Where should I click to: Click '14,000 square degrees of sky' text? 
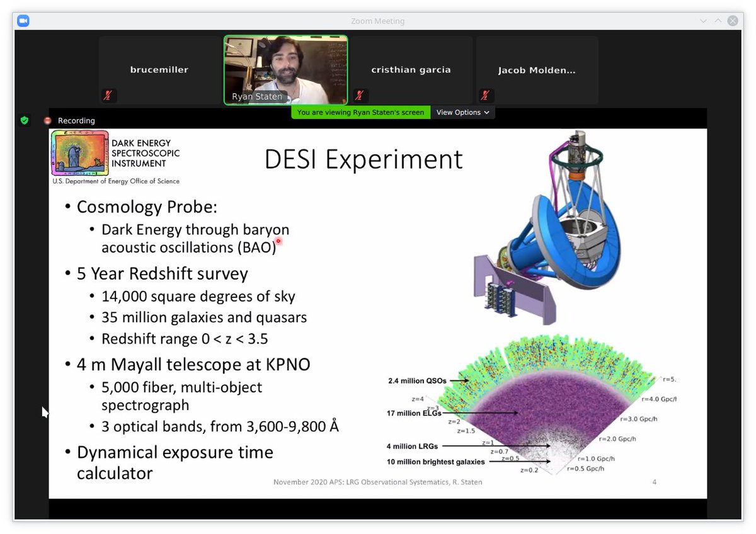(198, 297)
